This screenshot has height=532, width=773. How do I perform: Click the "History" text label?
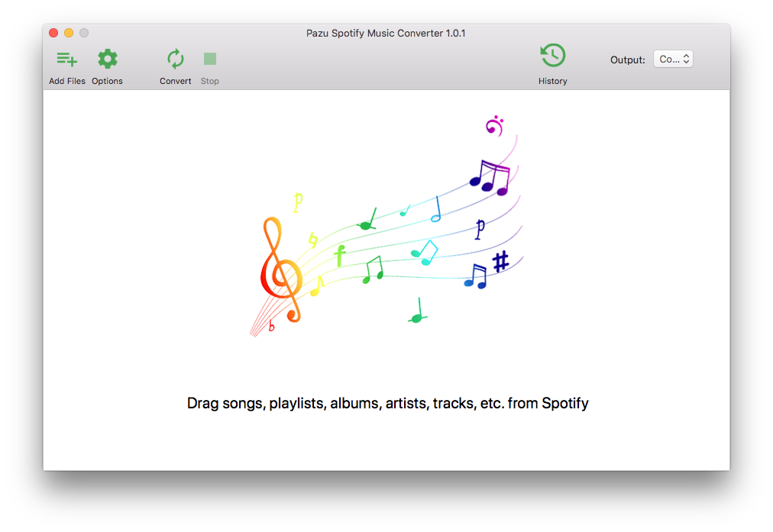point(552,81)
